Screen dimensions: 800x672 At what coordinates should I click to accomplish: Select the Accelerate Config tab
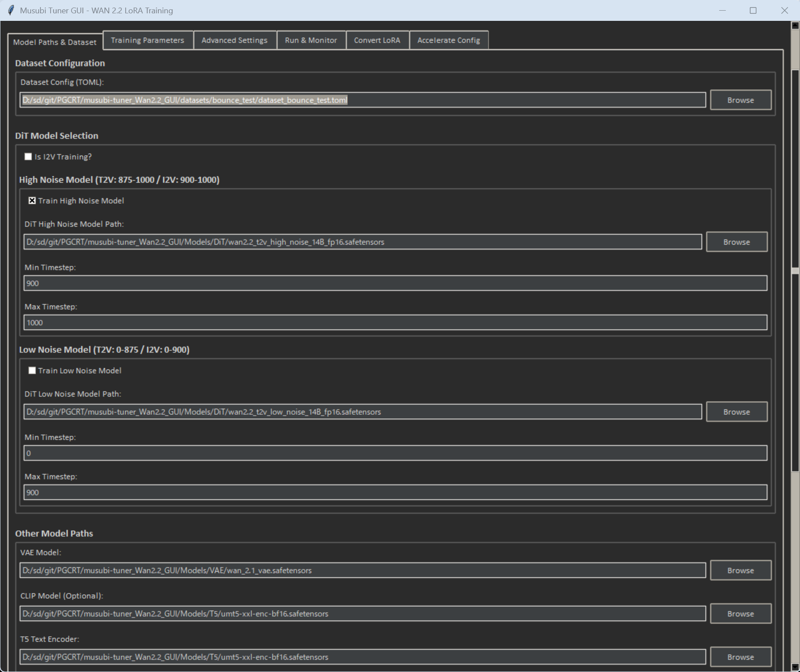point(448,40)
